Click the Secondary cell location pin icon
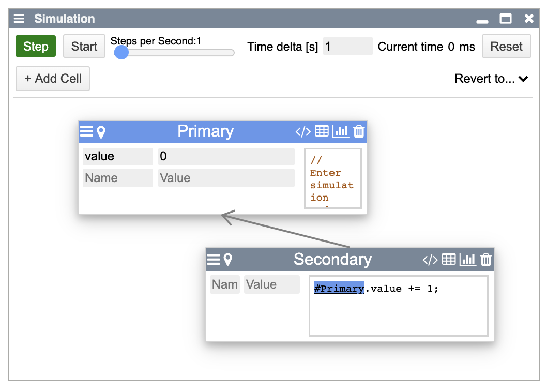Viewport: 547px width, 392px height. click(227, 260)
